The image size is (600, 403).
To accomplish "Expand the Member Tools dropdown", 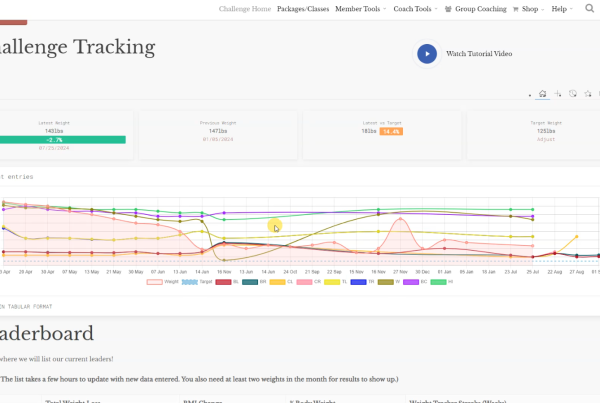I will click(x=359, y=9).
